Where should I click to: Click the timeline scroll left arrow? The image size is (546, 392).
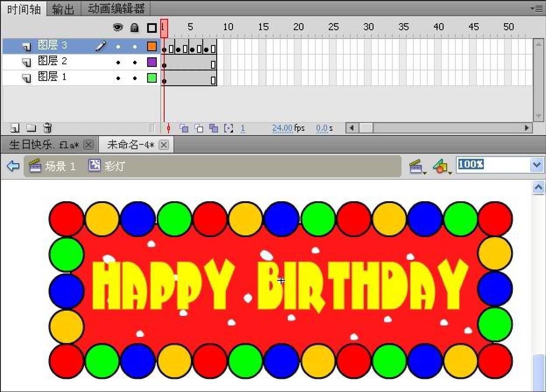click(x=351, y=128)
